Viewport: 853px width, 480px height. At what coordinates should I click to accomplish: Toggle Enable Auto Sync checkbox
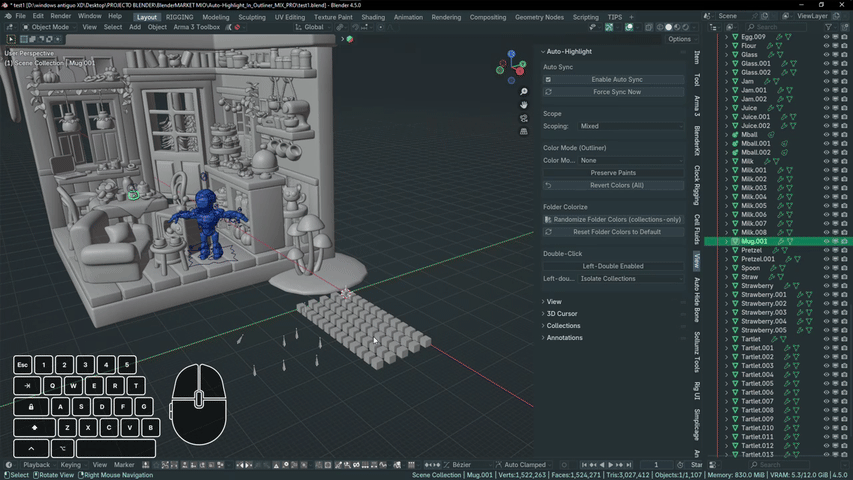click(x=548, y=79)
